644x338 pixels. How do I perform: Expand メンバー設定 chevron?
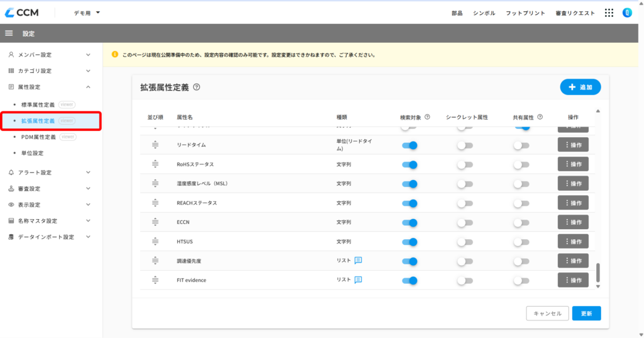click(88, 55)
